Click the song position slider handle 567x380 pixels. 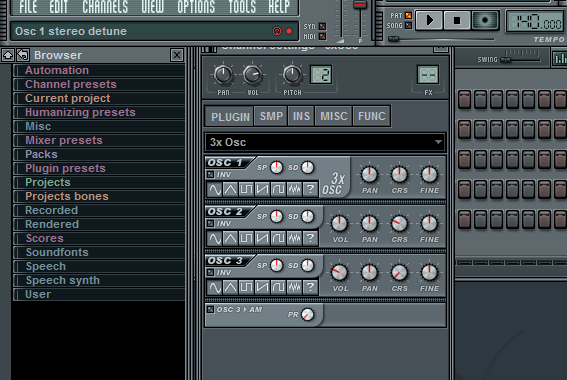[393, 39]
